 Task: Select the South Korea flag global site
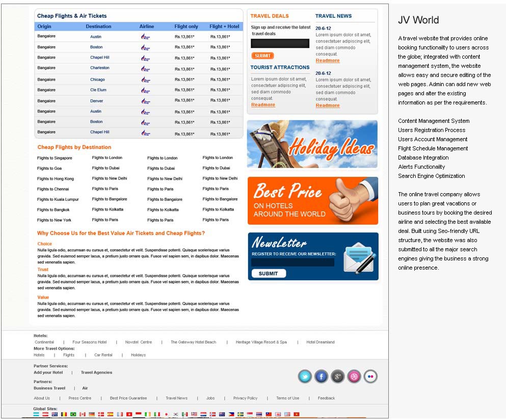176,414
